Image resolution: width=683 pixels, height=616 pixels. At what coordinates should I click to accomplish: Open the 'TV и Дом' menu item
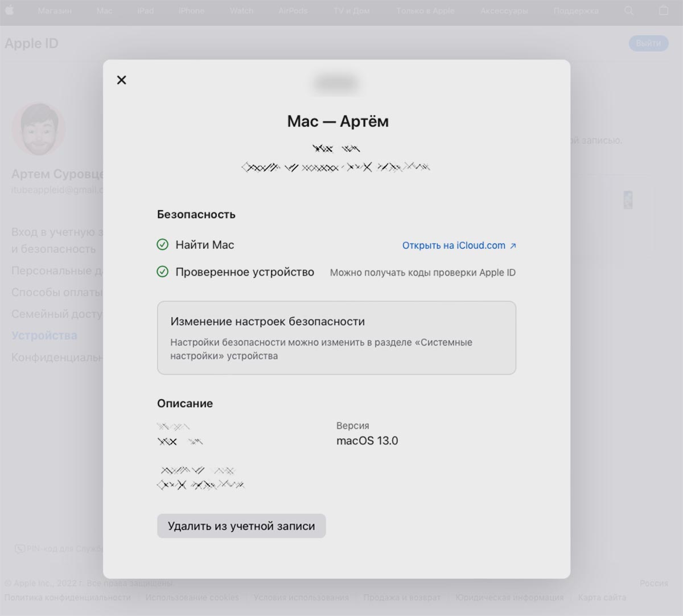pos(351,11)
